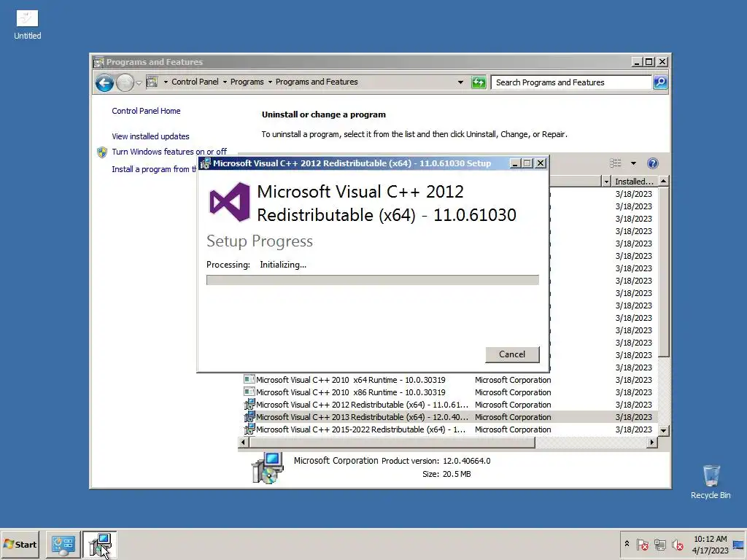Open the column filter dropdown before Installed
Screen dimensions: 747x560
(606, 182)
